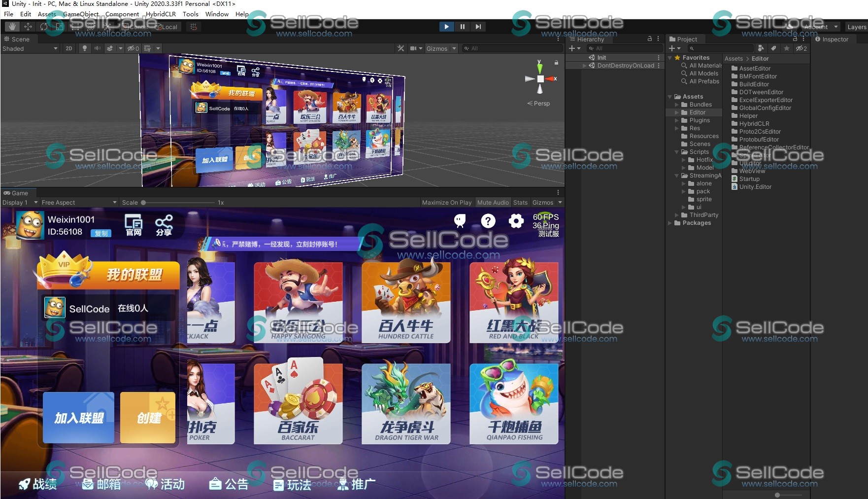This screenshot has height=499, width=868.
Task: Select the ProtobufEditor folder in Project
Action: pyautogui.click(x=759, y=140)
